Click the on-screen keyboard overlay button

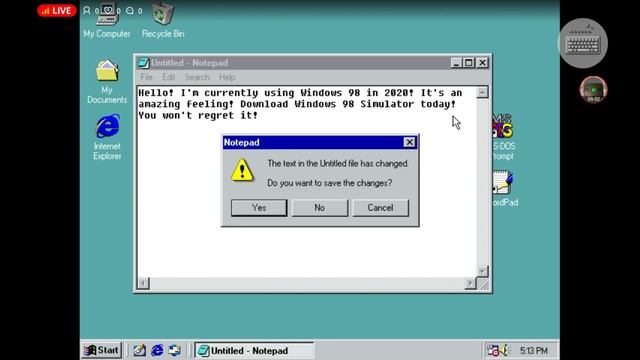pyautogui.click(x=583, y=43)
